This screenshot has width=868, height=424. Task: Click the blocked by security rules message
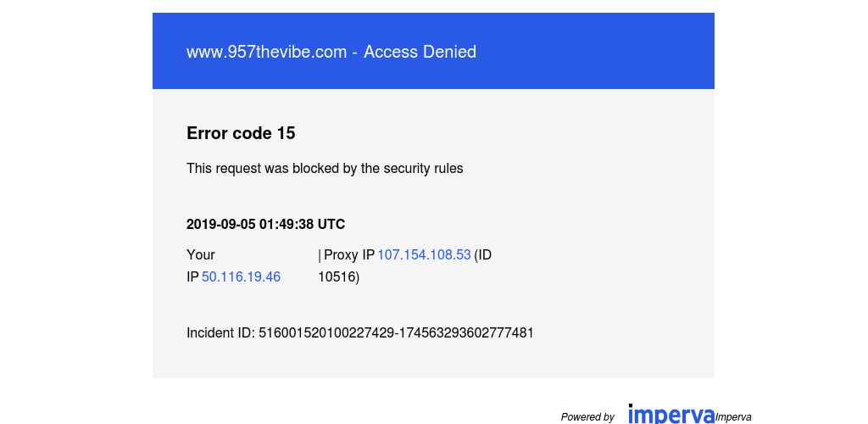(325, 168)
